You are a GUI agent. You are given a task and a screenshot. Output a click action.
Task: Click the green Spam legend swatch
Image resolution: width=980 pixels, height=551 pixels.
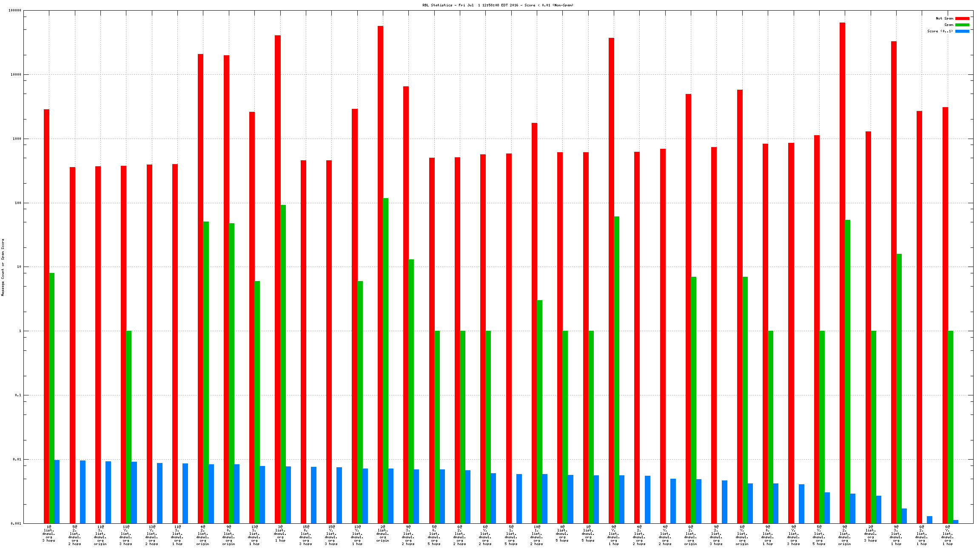[x=962, y=25]
